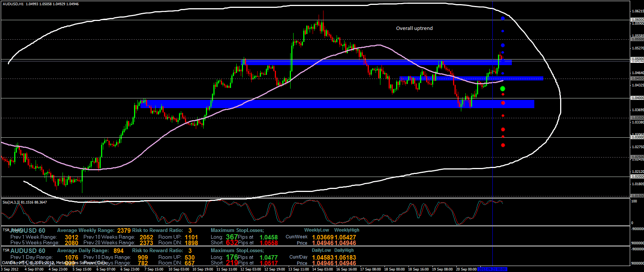Screen dimensions: 644x272
Task: Select the bottom wide blue support rectangle
Action: tap(337, 104)
